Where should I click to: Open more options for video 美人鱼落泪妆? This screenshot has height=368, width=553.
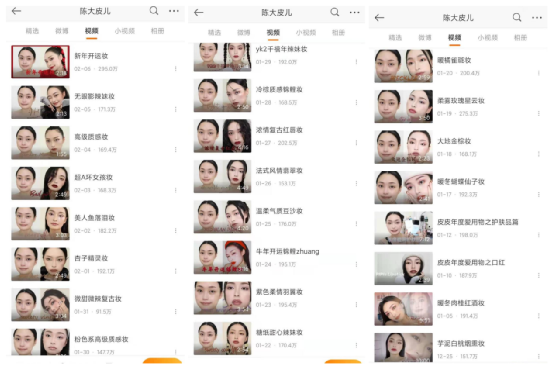pyautogui.click(x=175, y=230)
